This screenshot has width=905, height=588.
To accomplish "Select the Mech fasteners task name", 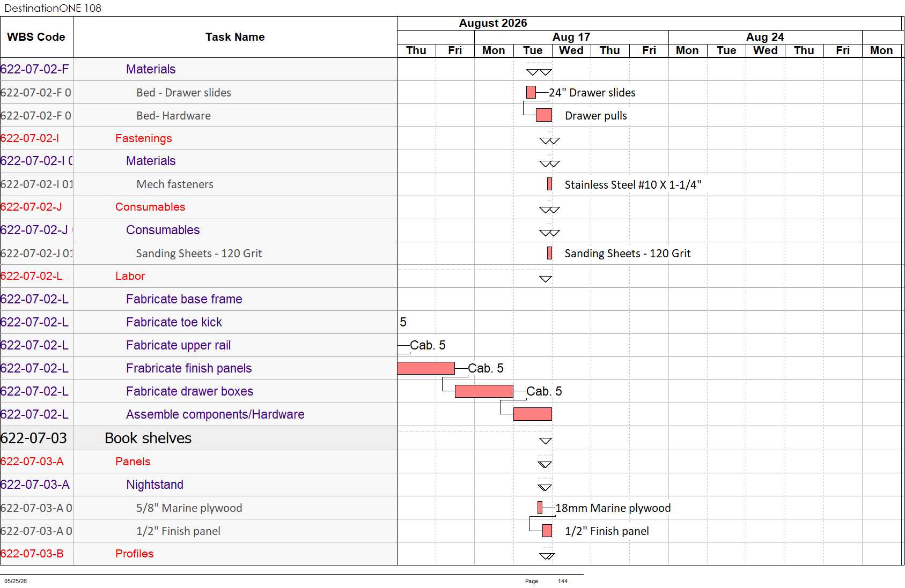I will 175,184.
